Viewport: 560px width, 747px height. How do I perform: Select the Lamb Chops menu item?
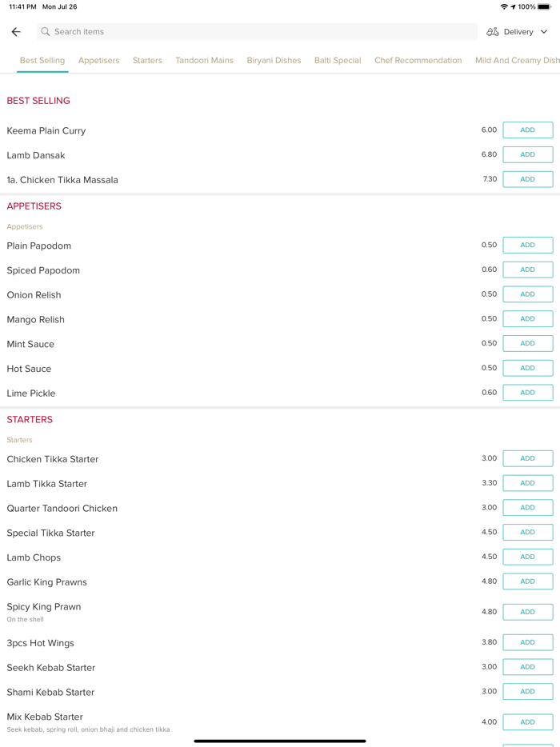[34, 557]
